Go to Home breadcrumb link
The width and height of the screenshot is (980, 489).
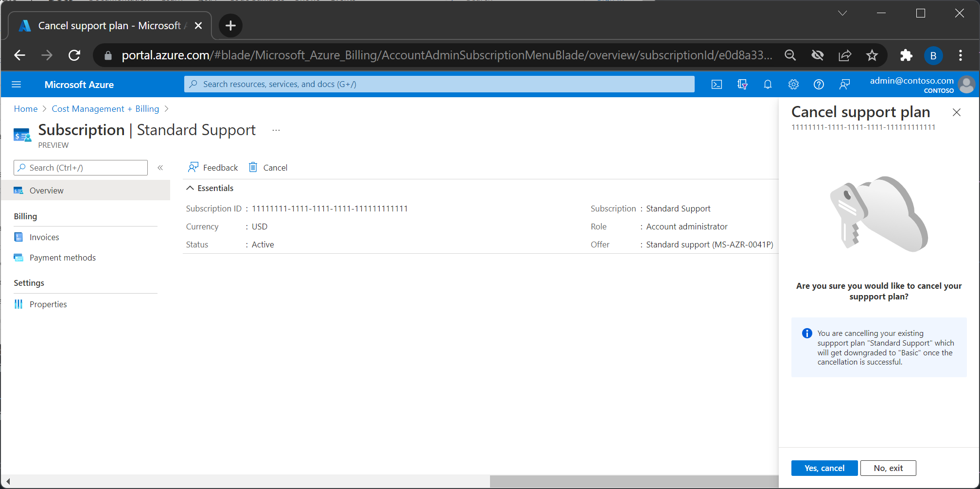26,109
